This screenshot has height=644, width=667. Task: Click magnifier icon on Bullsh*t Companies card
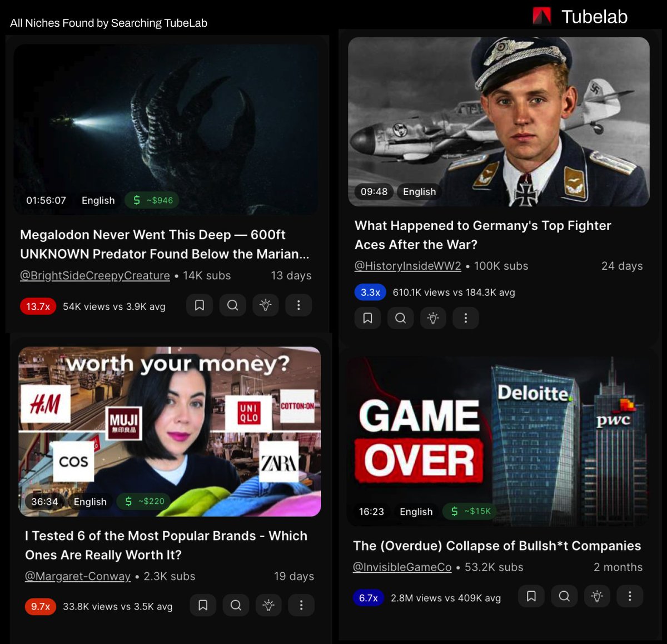coord(564,596)
